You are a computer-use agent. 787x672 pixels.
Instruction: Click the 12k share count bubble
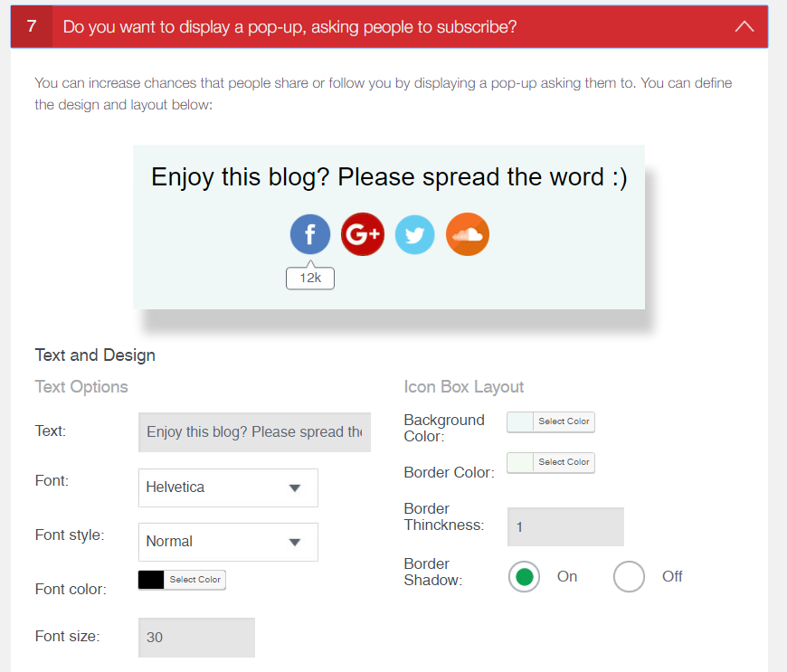(x=310, y=278)
